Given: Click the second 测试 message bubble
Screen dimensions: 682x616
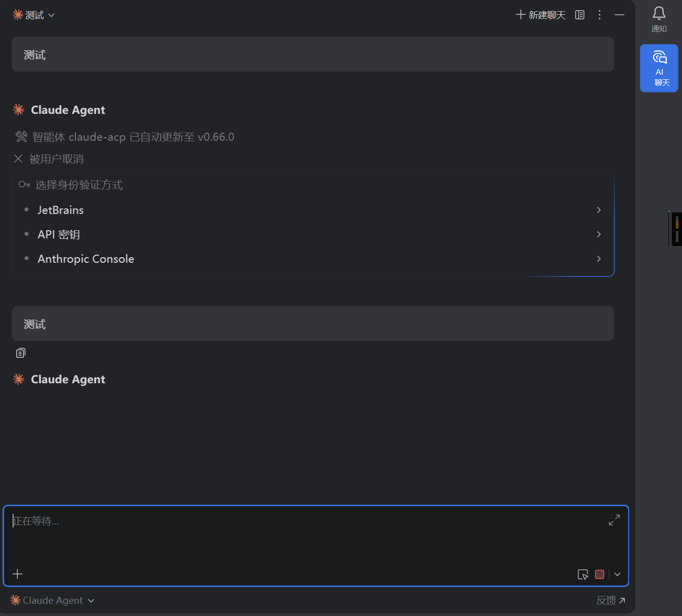Looking at the screenshot, I should [x=313, y=324].
